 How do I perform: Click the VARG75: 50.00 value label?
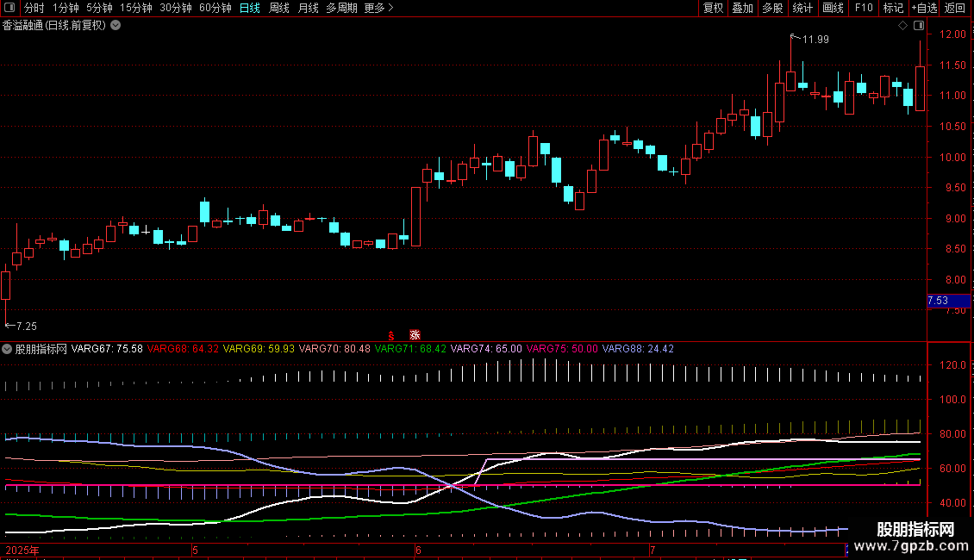[562, 349]
